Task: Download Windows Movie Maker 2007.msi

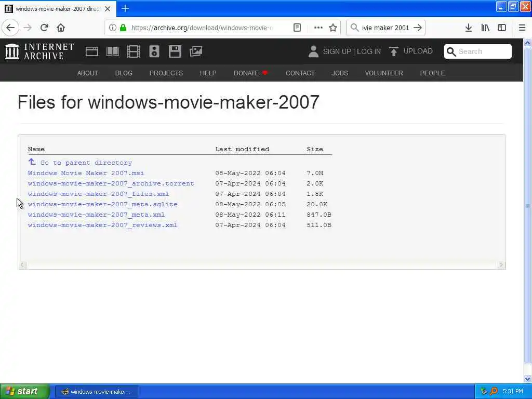Action: pyautogui.click(x=86, y=173)
